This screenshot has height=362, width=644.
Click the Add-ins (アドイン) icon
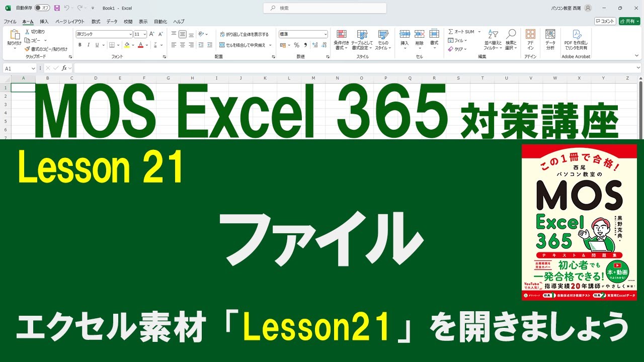click(530, 34)
